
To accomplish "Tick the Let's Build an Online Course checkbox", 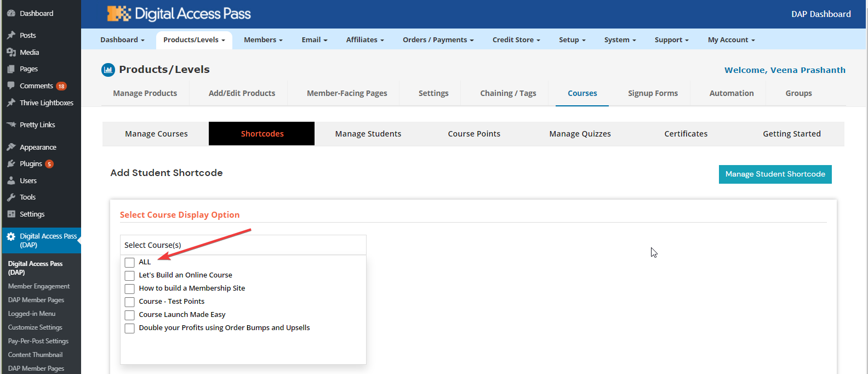I will pos(130,276).
